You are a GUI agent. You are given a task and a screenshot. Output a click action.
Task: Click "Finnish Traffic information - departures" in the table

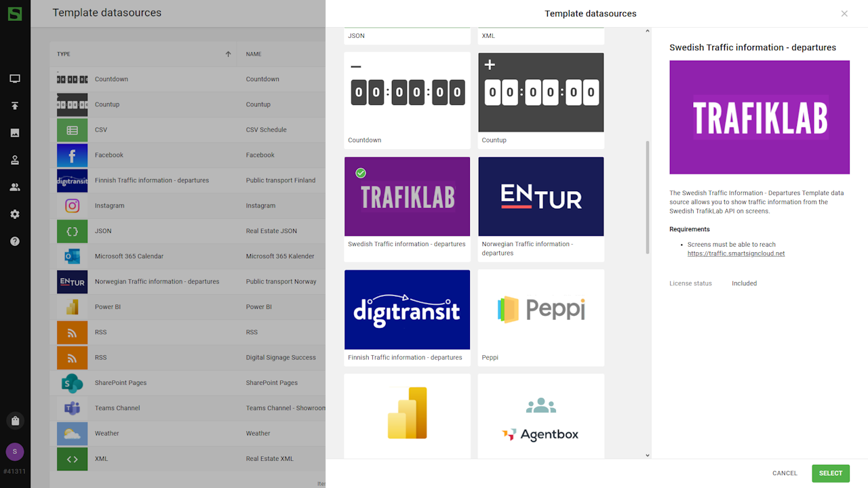click(152, 180)
